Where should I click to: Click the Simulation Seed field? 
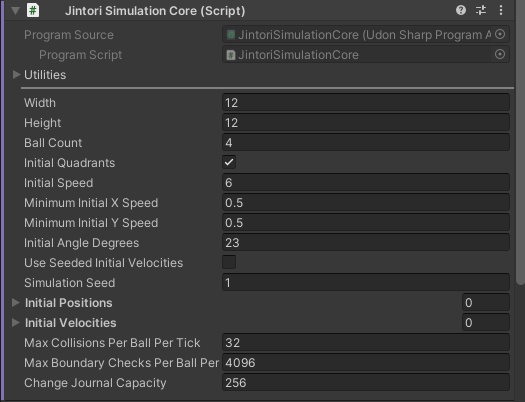tap(366, 283)
